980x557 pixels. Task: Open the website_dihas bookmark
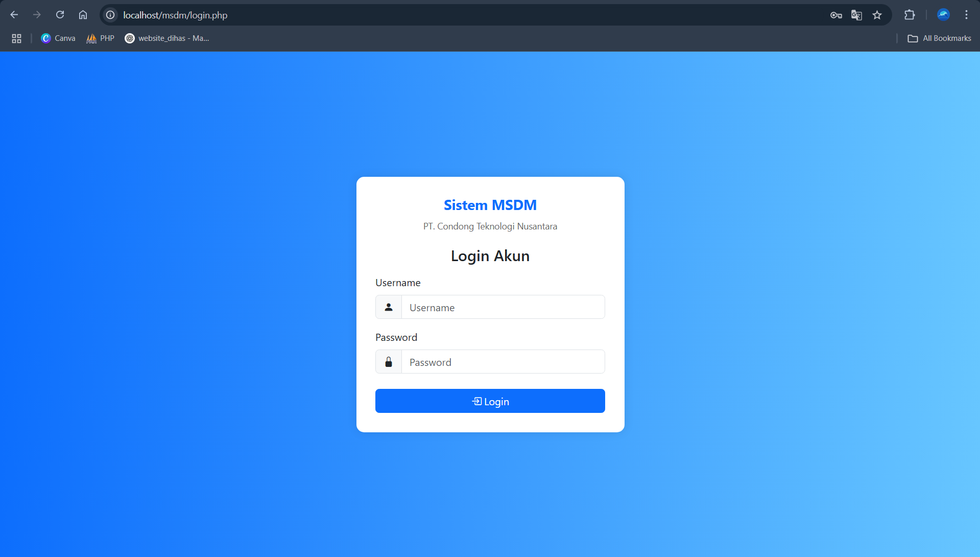(167, 38)
